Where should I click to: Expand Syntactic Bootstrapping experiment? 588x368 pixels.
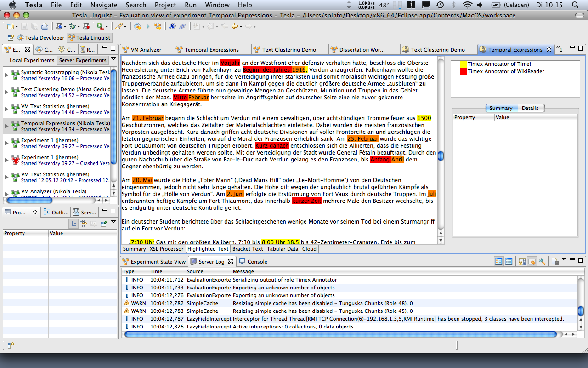[x=6, y=75]
